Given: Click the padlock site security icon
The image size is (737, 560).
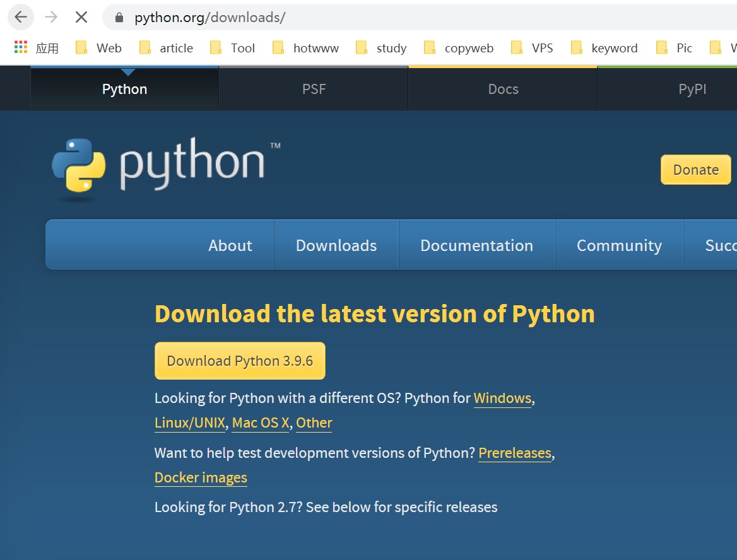Looking at the screenshot, I should point(119,18).
